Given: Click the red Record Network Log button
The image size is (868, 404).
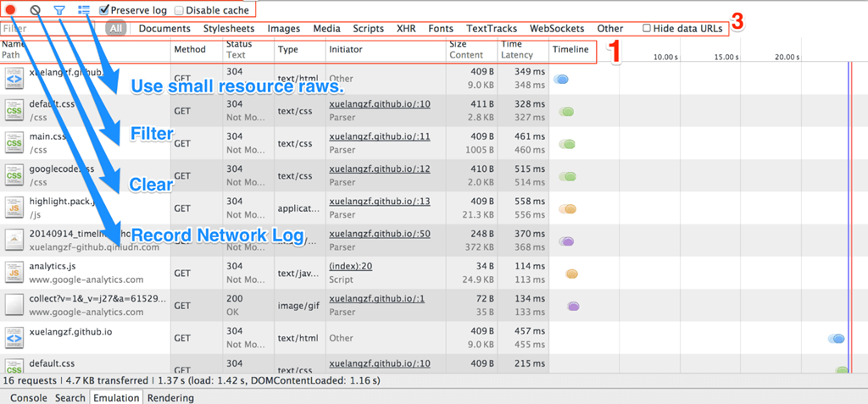Looking at the screenshot, I should (12, 10).
